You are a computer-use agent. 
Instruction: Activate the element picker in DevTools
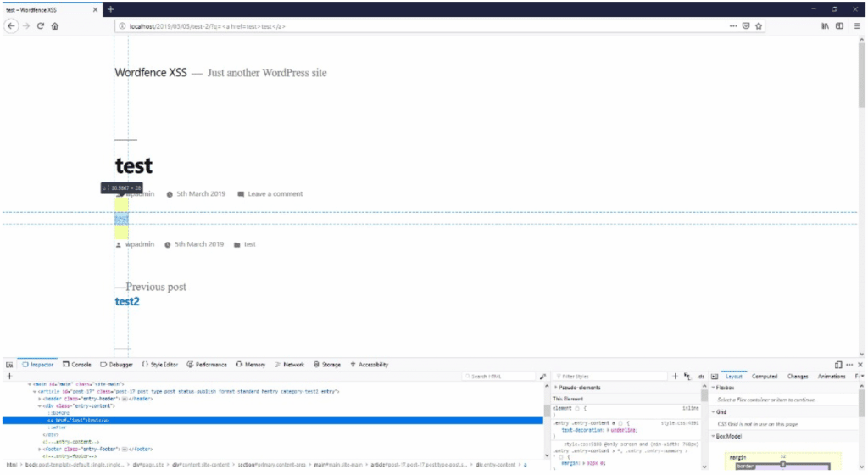[x=9, y=365]
